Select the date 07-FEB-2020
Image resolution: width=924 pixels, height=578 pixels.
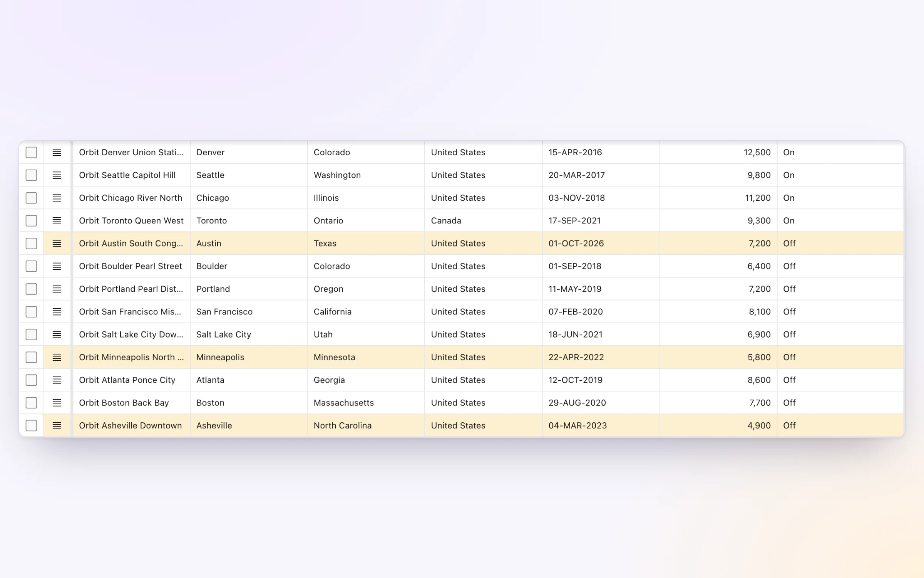tap(576, 312)
